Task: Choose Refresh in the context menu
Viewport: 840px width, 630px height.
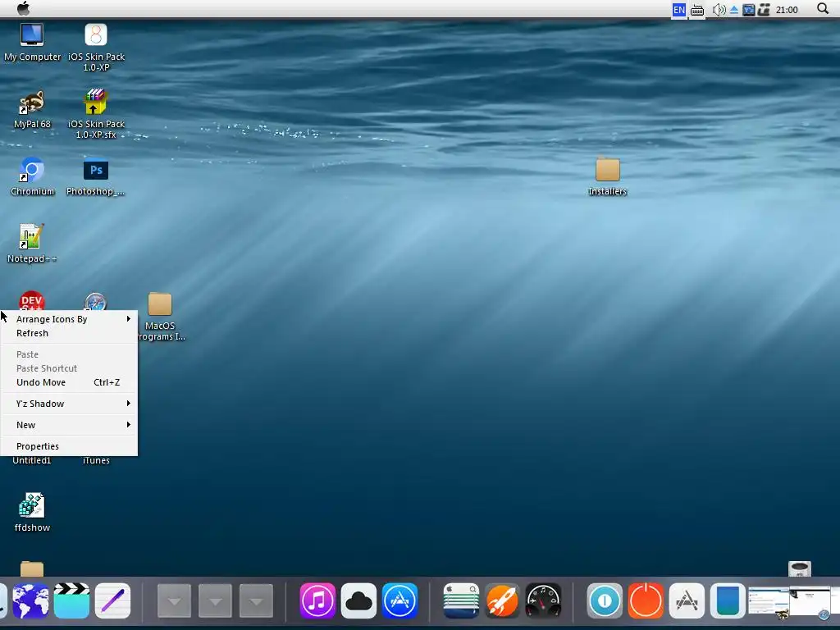Action: point(69,333)
